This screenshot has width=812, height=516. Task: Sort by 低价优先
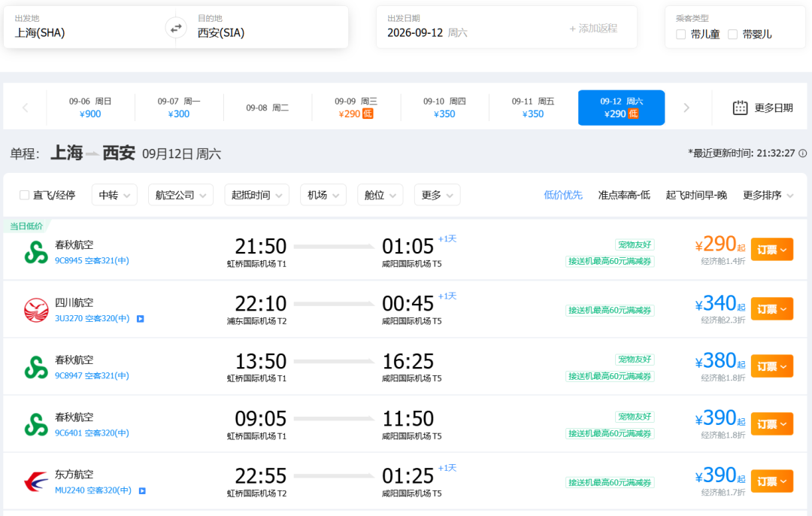pos(563,196)
